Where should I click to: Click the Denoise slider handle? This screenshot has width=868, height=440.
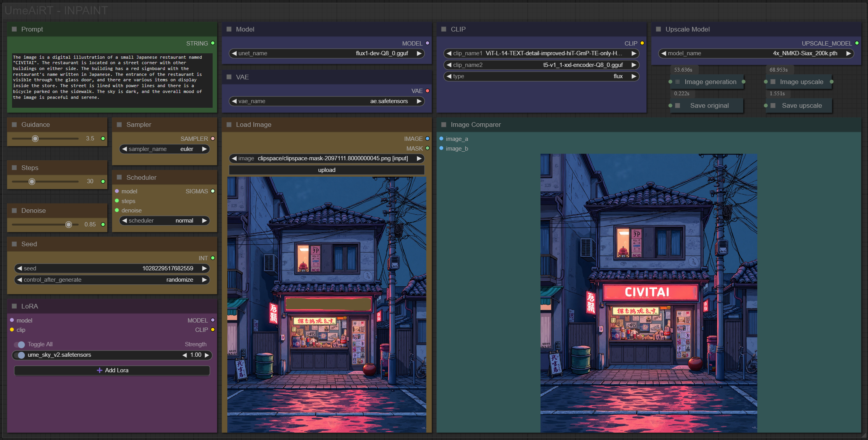pos(68,224)
